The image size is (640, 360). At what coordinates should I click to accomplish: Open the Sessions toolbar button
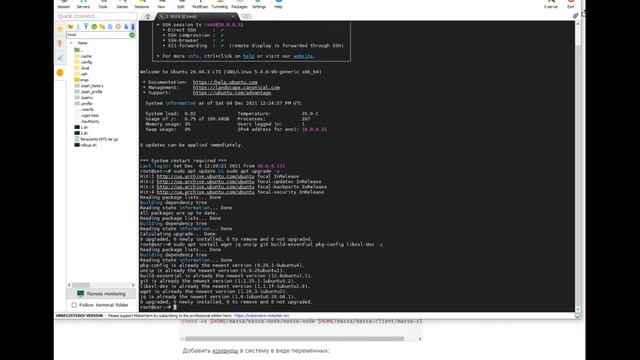pos(142,4)
